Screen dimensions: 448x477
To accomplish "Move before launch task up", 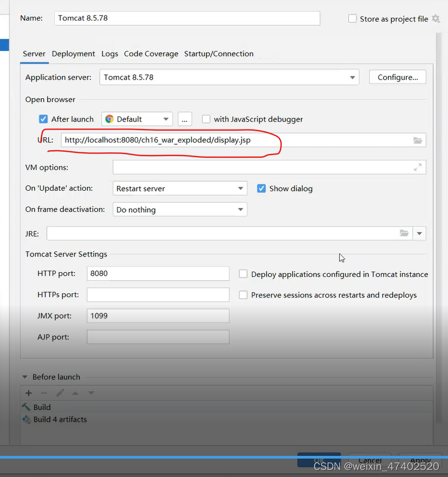I will pyautogui.click(x=75, y=393).
